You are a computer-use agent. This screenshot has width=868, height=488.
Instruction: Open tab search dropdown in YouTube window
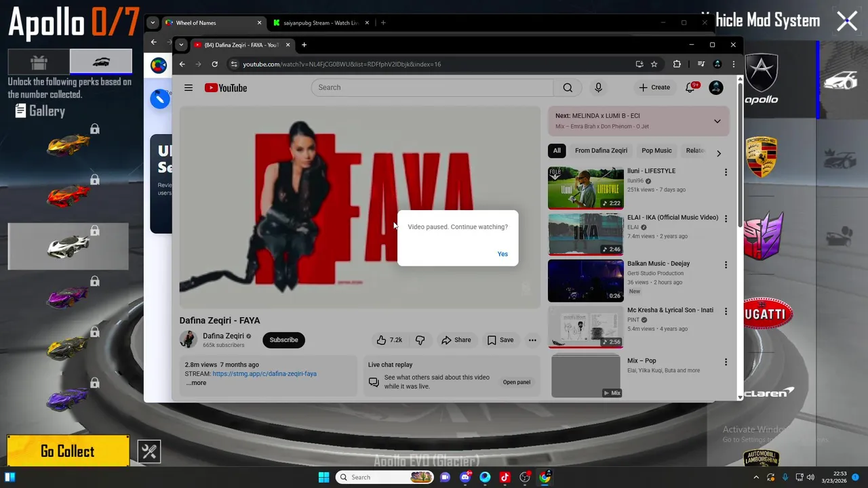pyautogui.click(x=181, y=45)
